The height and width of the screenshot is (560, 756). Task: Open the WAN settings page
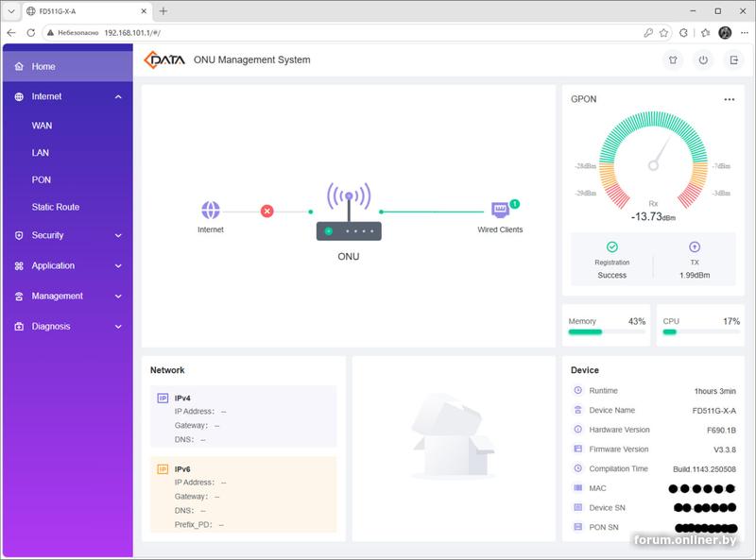pos(42,126)
